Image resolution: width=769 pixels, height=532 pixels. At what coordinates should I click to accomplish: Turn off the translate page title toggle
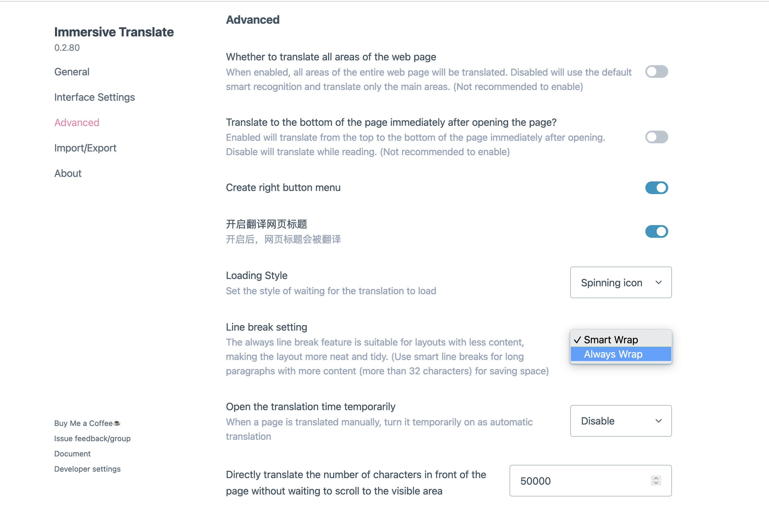point(656,231)
